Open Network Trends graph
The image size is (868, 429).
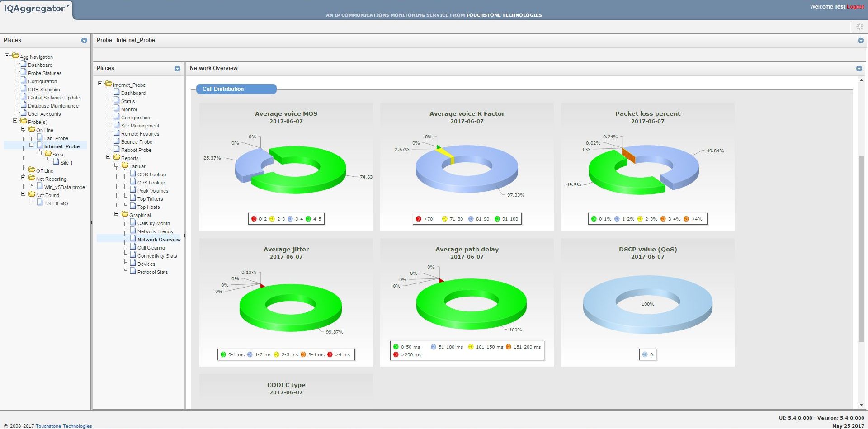point(155,231)
